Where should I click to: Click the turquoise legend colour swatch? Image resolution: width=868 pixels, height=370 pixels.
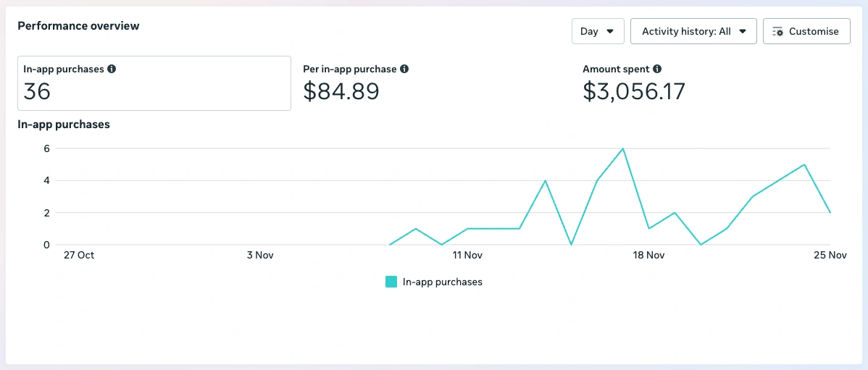point(391,282)
